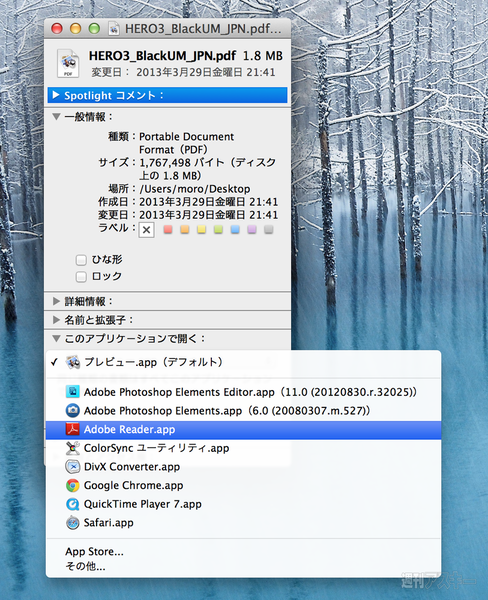Collapse the このアプリケーションで開く section
Screen dimensions: 488x600
point(56,338)
